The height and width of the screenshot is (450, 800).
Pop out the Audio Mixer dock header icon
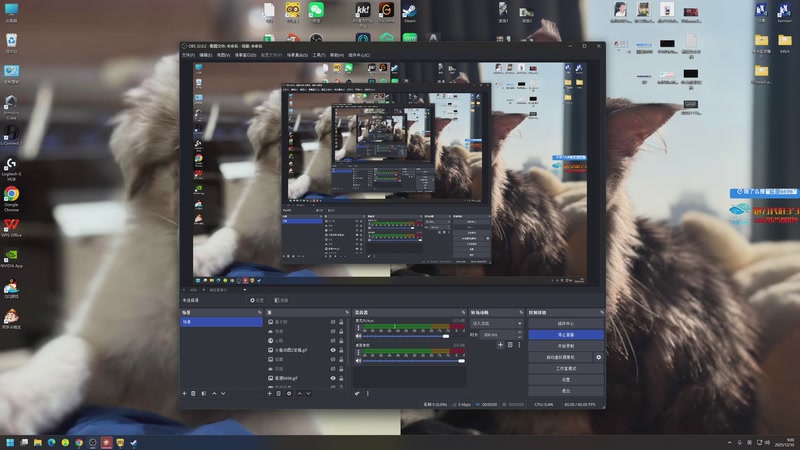463,312
